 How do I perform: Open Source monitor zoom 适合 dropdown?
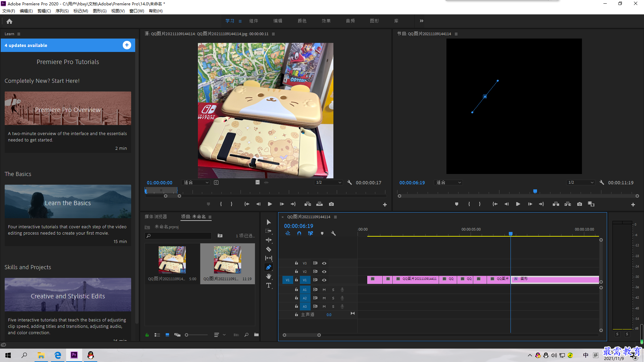(x=196, y=183)
